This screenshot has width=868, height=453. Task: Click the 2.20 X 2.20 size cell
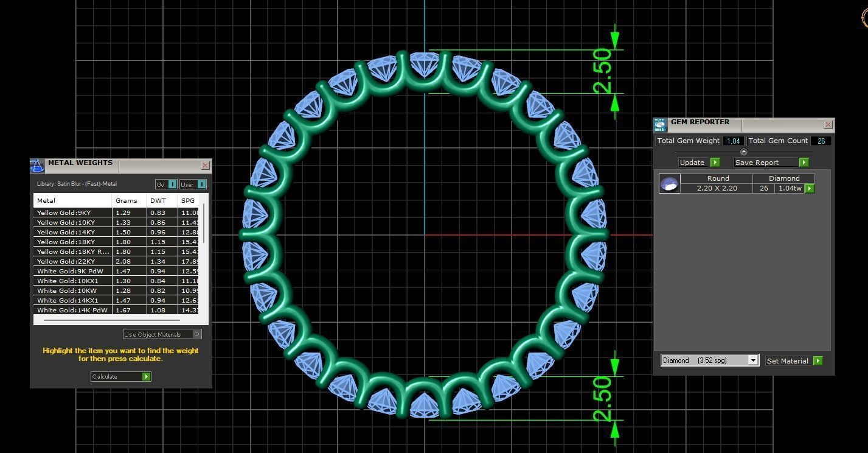pyautogui.click(x=717, y=188)
